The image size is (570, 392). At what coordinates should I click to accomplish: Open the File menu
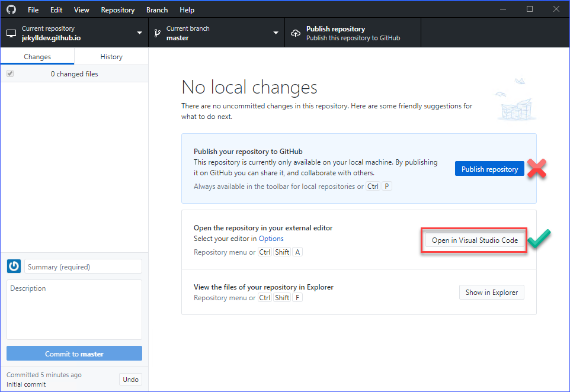click(x=33, y=10)
